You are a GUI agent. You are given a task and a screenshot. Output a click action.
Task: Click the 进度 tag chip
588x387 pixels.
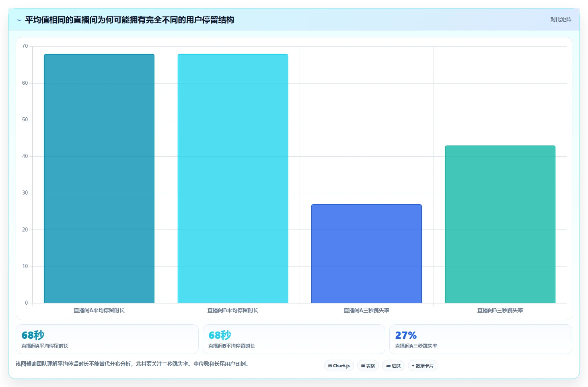pos(393,366)
